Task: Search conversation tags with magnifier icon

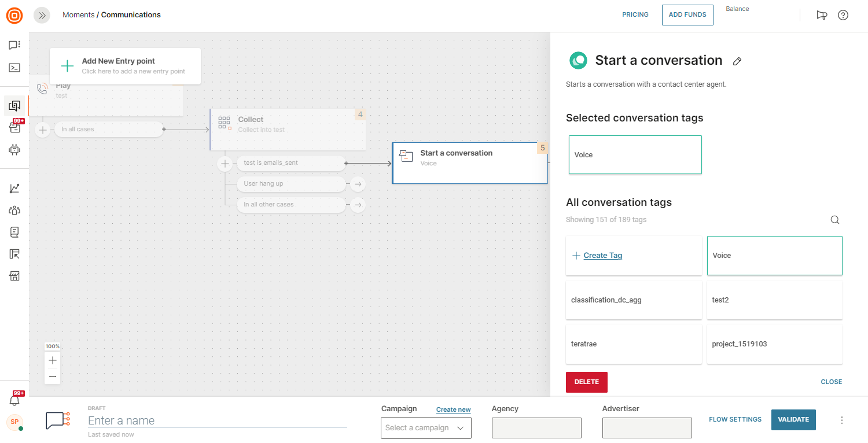Action: (834, 220)
